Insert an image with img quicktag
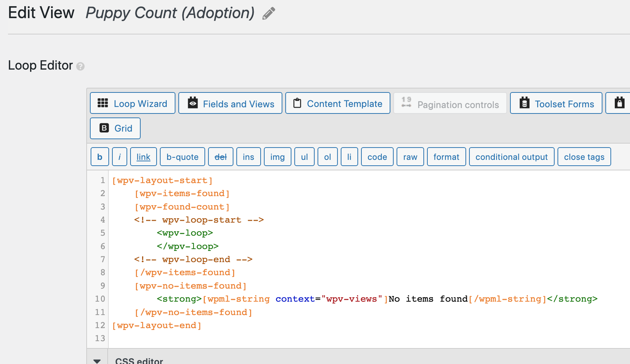 (x=278, y=157)
